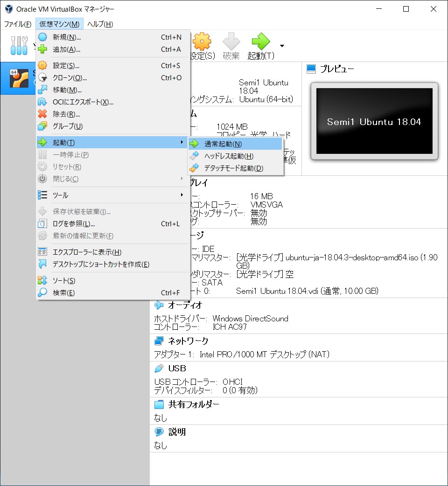The image size is (448, 486).
Task: Click the 移動(M) move icon
Action: [x=42, y=90]
